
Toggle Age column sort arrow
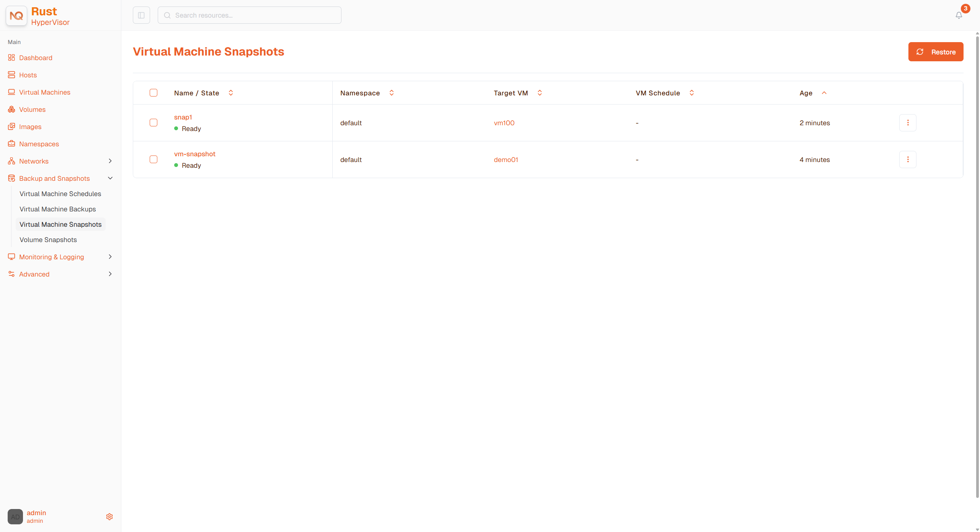824,93
